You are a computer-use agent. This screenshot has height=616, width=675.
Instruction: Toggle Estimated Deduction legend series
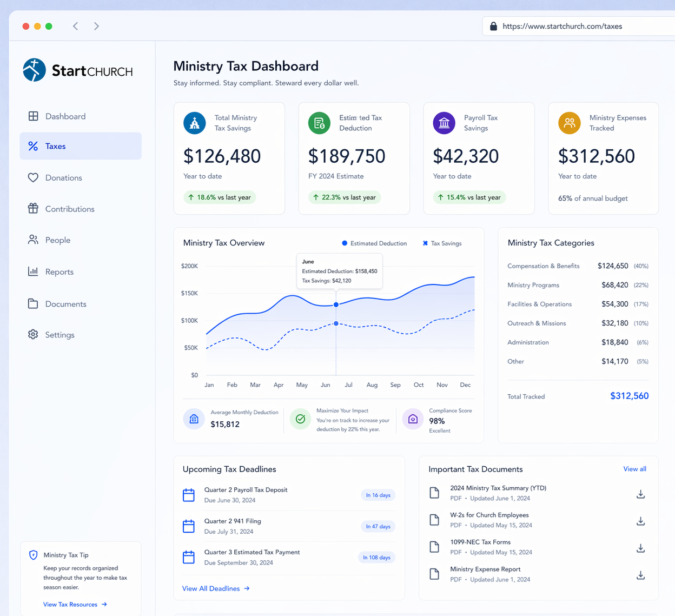click(374, 243)
